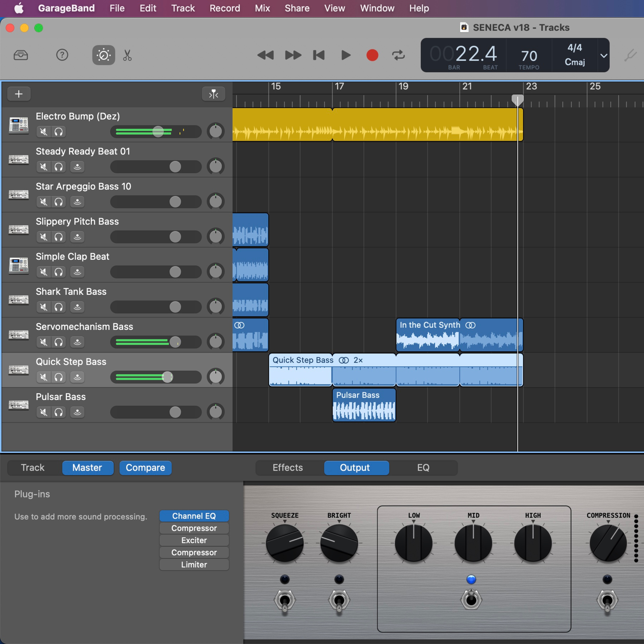This screenshot has width=644, height=644.
Task: Click Electro Bump volume slider
Action: tap(158, 132)
